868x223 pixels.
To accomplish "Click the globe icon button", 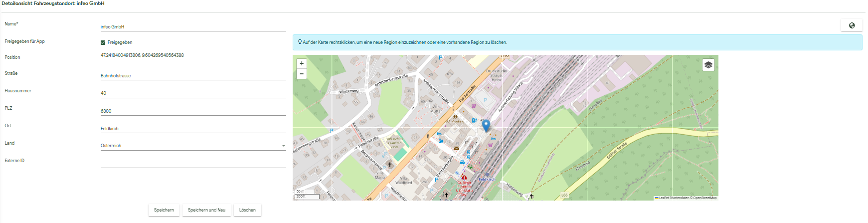I will click(x=852, y=25).
